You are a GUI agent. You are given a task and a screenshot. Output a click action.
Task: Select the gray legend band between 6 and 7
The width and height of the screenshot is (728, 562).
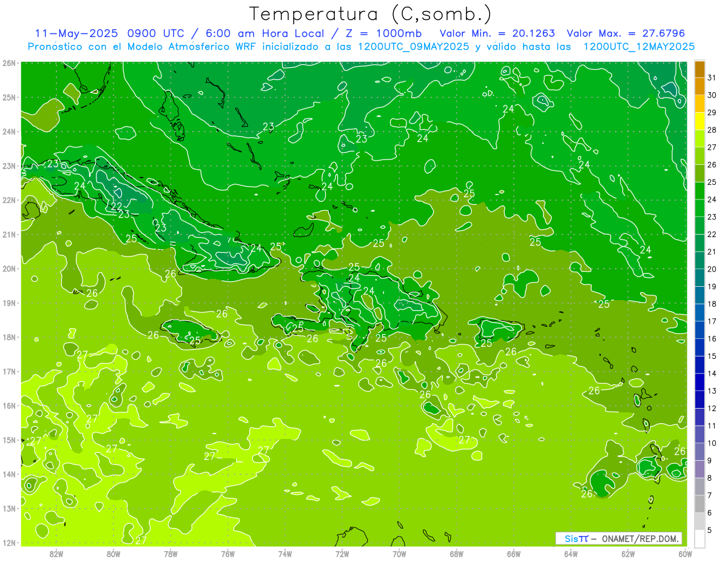click(699, 504)
